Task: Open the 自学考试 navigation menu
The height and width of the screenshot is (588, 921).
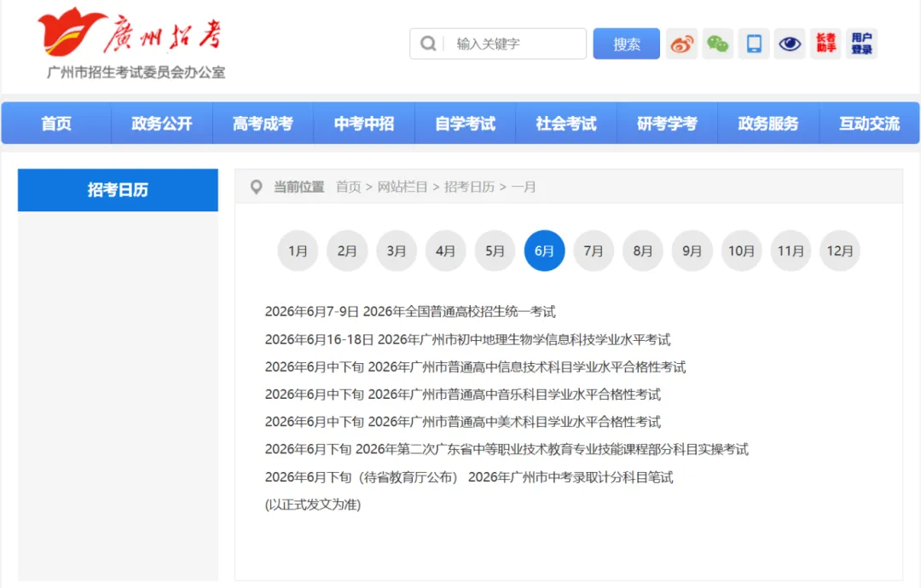Action: tap(465, 123)
